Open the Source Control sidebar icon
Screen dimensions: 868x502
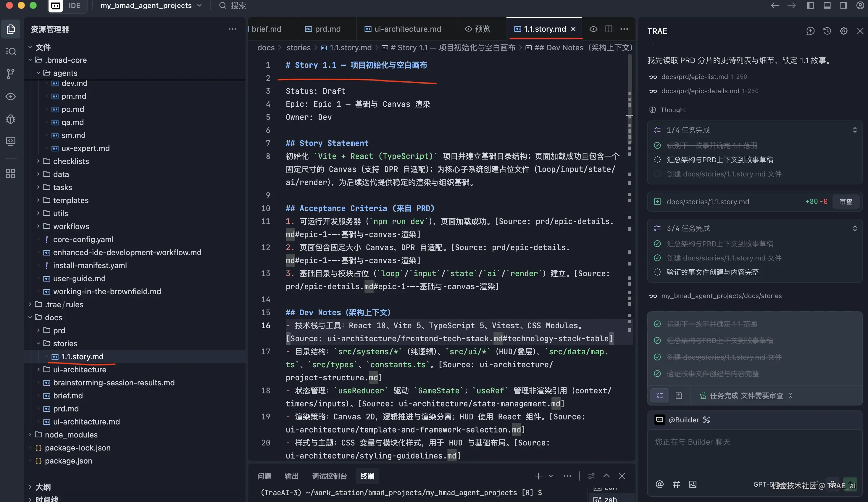tap(11, 73)
